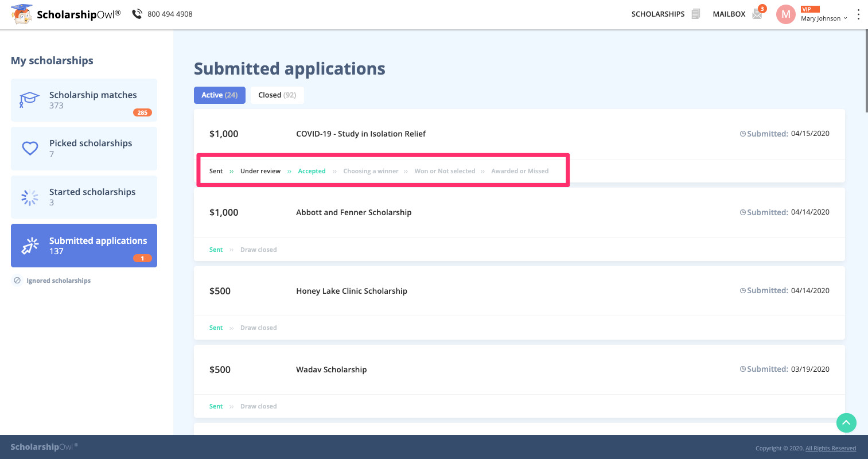The width and height of the screenshot is (868, 459).
Task: Click the ScholarshipOwl brand name in header
Action: pos(79,14)
